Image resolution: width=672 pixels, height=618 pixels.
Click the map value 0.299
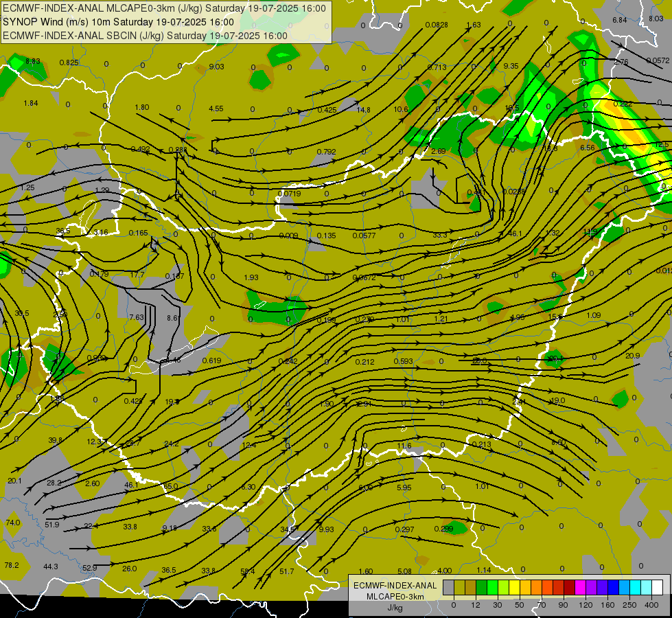[x=443, y=529]
